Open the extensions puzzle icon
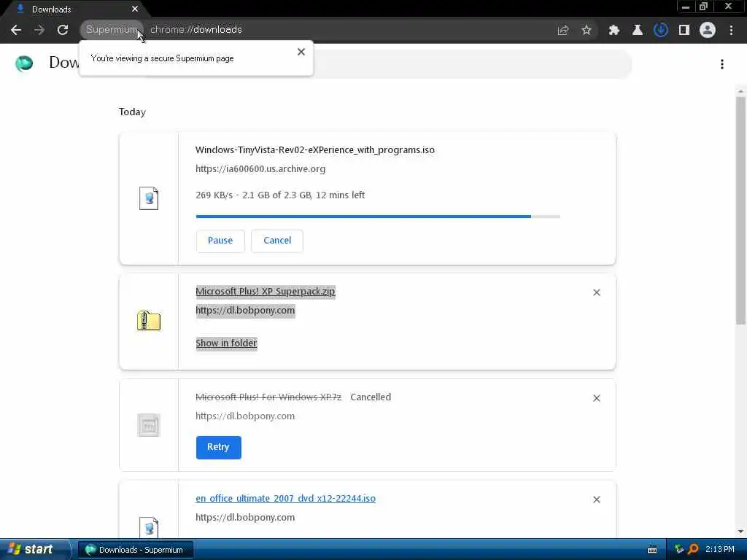The width and height of the screenshot is (747, 560). [614, 30]
